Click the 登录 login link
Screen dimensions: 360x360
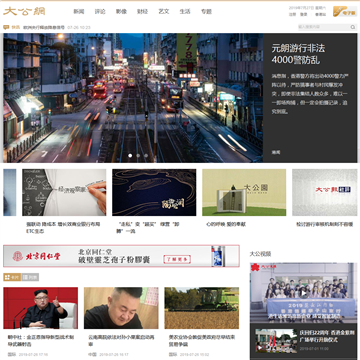point(303,14)
